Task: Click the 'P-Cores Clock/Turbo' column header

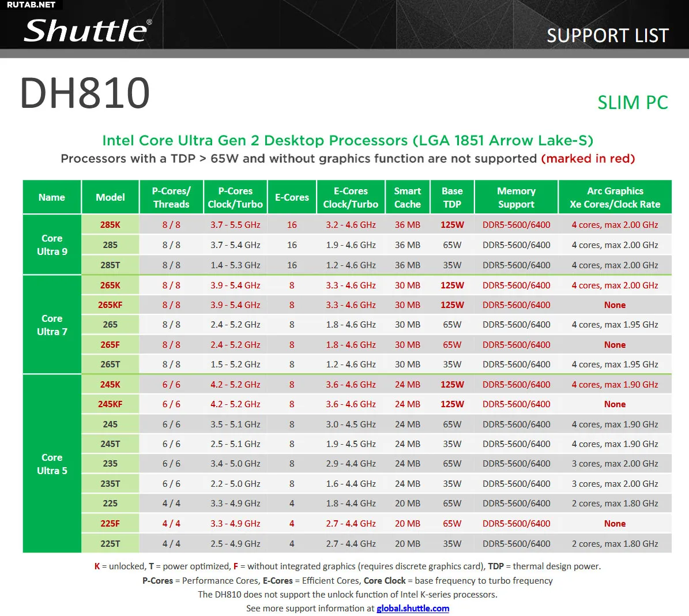Action: pos(235,197)
